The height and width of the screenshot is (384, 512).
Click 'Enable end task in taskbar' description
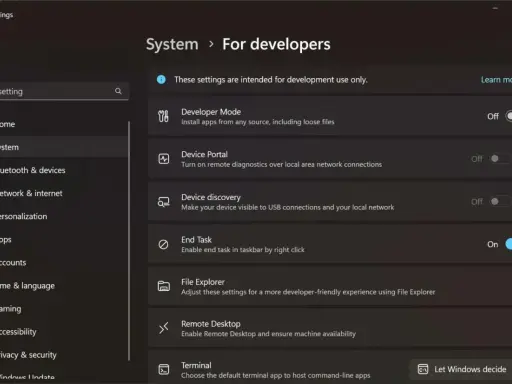243,250
